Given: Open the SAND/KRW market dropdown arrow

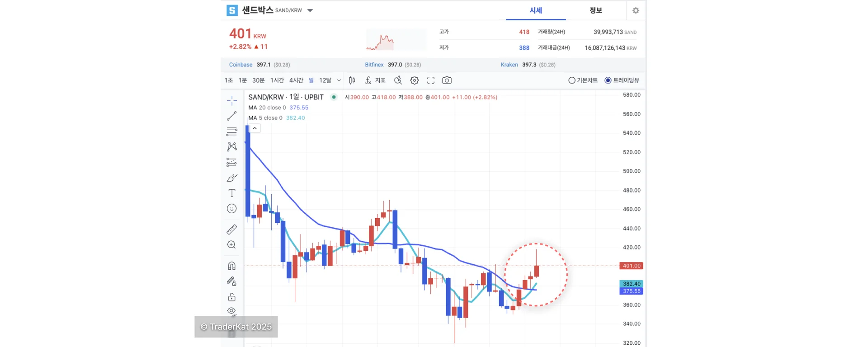Looking at the screenshot, I should [310, 10].
